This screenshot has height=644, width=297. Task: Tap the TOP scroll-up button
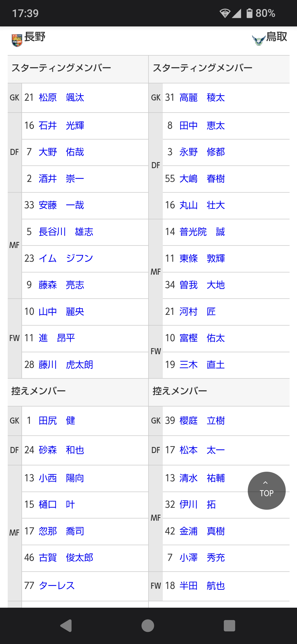point(266,491)
